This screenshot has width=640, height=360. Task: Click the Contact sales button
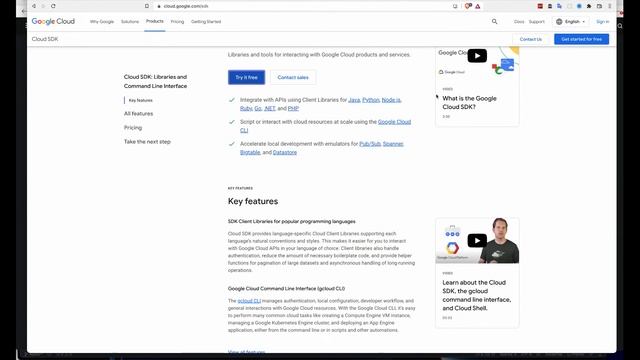pyautogui.click(x=293, y=77)
